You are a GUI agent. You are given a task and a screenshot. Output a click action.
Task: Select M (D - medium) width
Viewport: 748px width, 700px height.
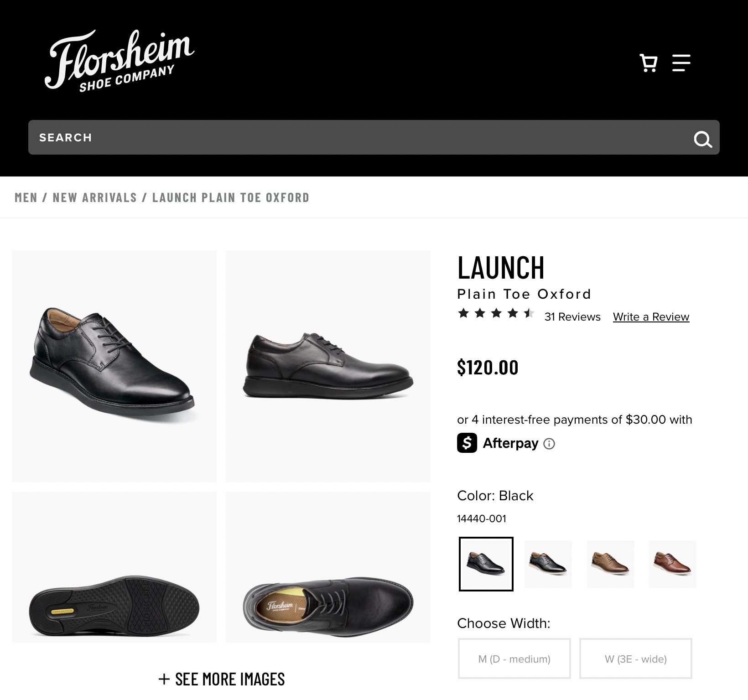coord(514,659)
